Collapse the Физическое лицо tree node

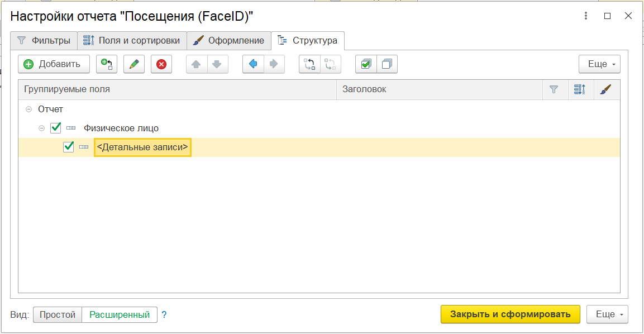(41, 128)
